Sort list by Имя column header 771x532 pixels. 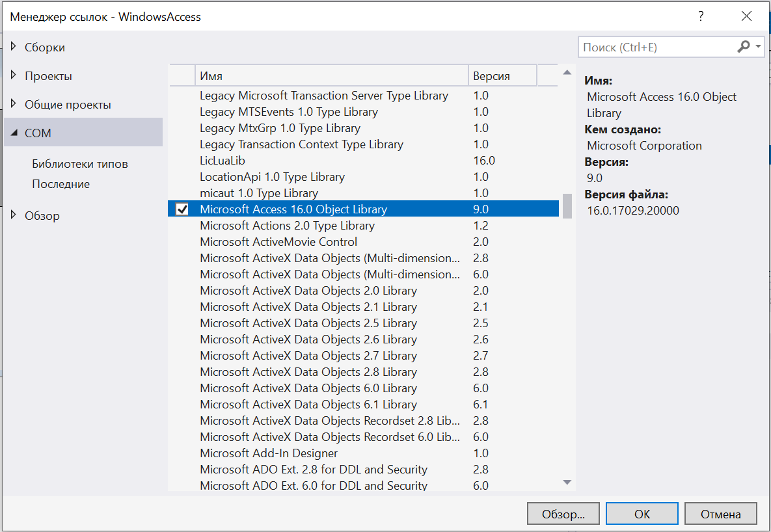point(331,75)
